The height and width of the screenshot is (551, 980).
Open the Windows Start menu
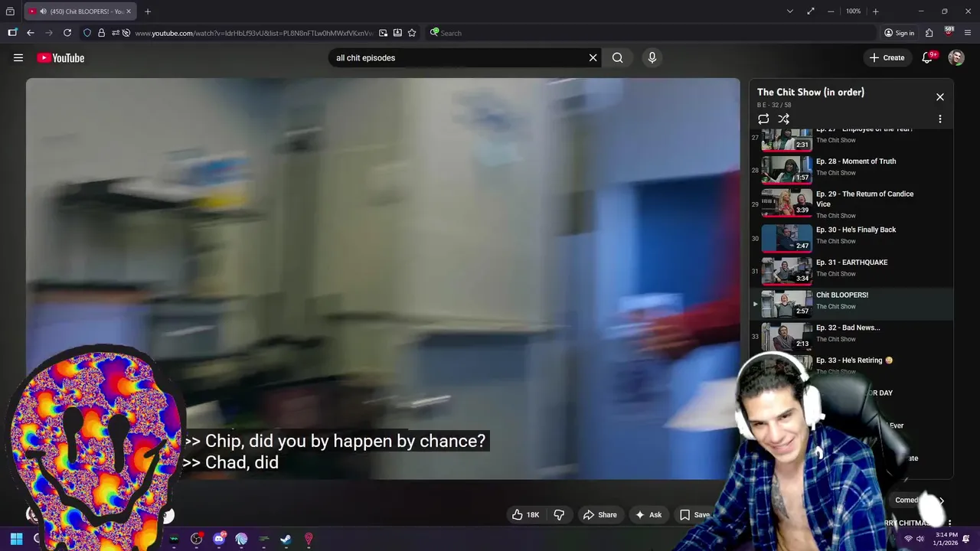click(16, 539)
